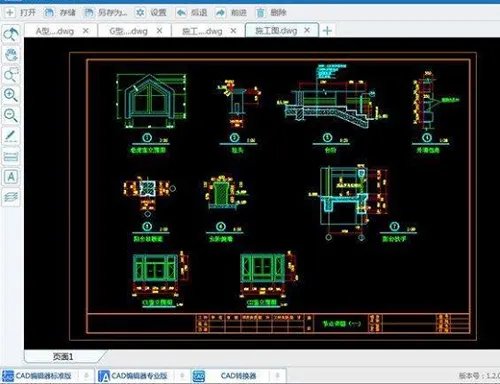Open the layers tool in sidebar

pos(11,197)
